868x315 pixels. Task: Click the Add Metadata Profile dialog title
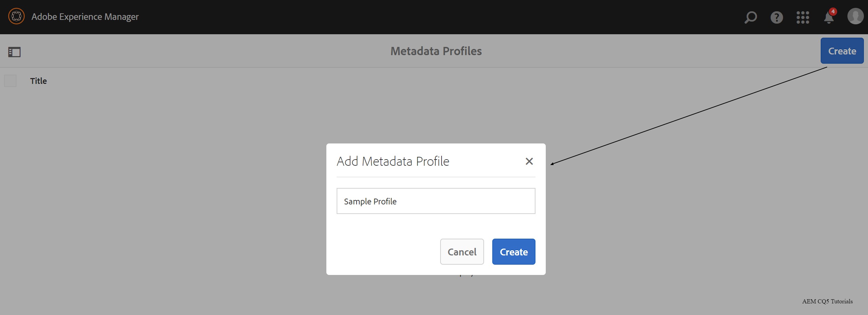click(x=393, y=161)
